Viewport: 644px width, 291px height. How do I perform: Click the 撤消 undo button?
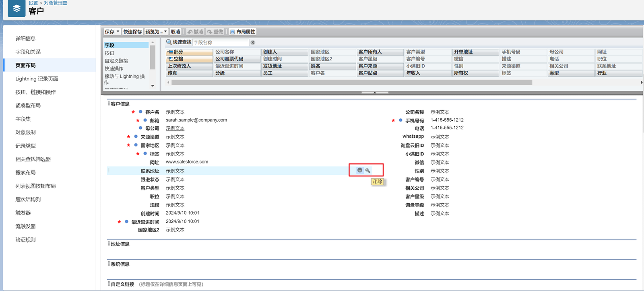pos(195,32)
